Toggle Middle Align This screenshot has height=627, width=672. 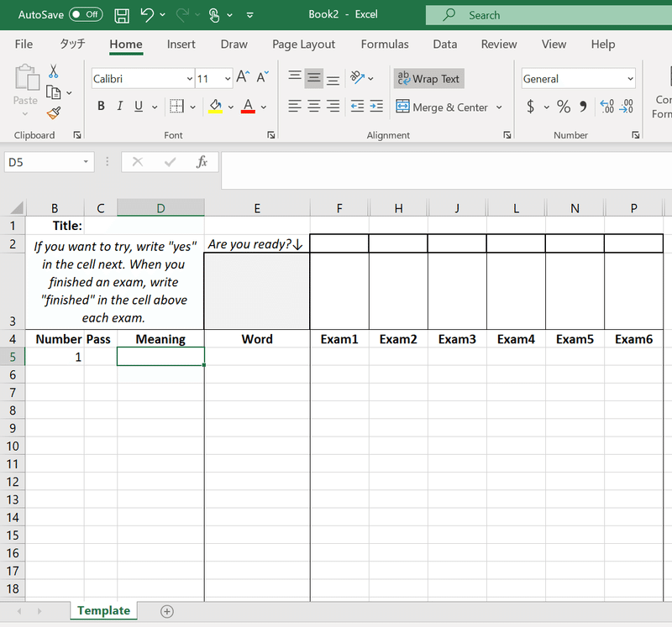pos(313,78)
